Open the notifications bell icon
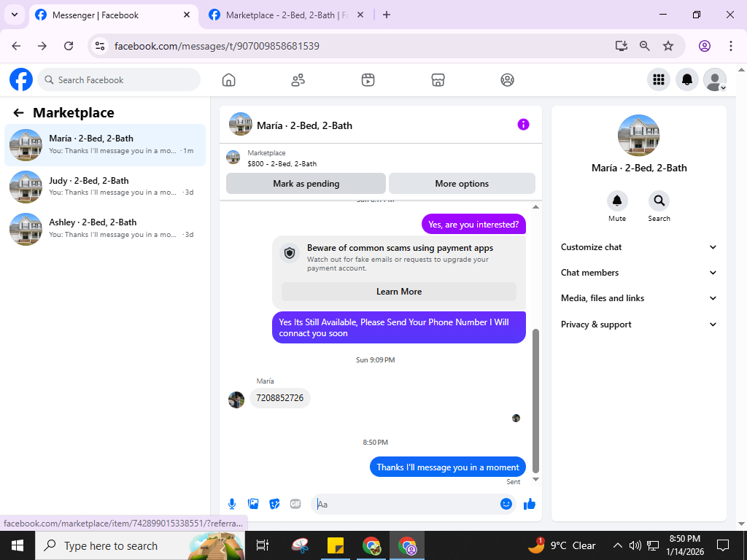 687,79
